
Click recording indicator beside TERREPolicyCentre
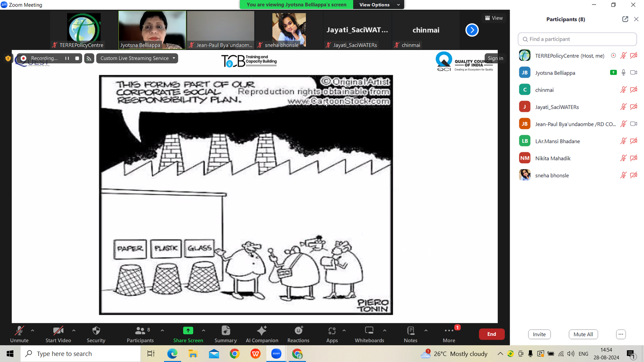(613, 56)
